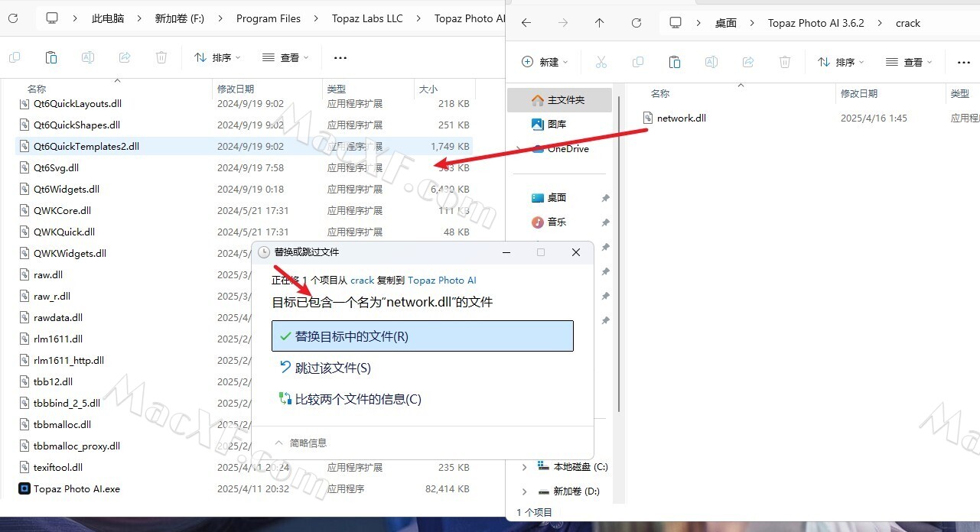Image resolution: width=980 pixels, height=532 pixels.
Task: Click the rename icon in crack window toolbar
Action: click(711, 62)
